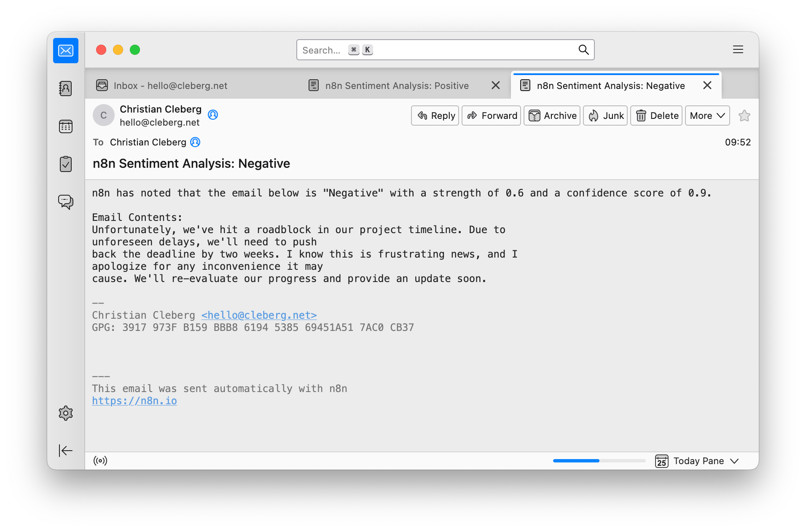806x532 pixels.
Task: Open the Tasks sidebar icon
Action: pos(66,164)
